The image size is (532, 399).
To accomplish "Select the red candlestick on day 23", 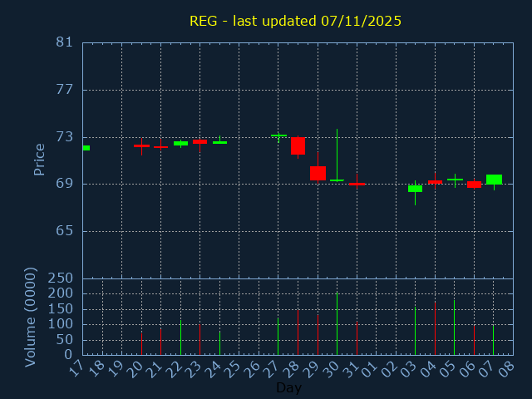I will (x=199, y=141).
